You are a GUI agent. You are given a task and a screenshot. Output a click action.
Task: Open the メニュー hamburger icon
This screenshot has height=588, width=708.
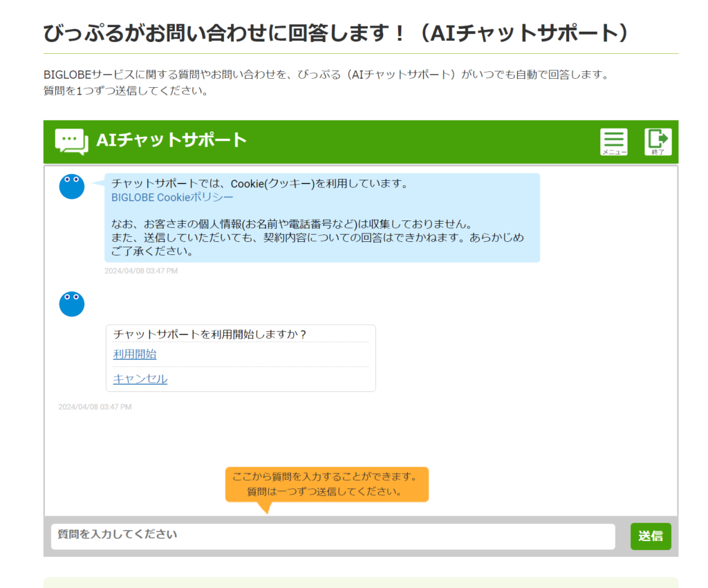[613, 142]
